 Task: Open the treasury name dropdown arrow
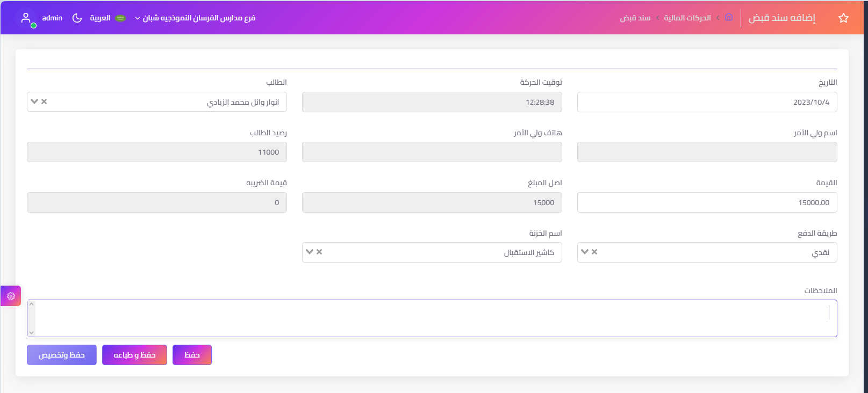(x=310, y=252)
